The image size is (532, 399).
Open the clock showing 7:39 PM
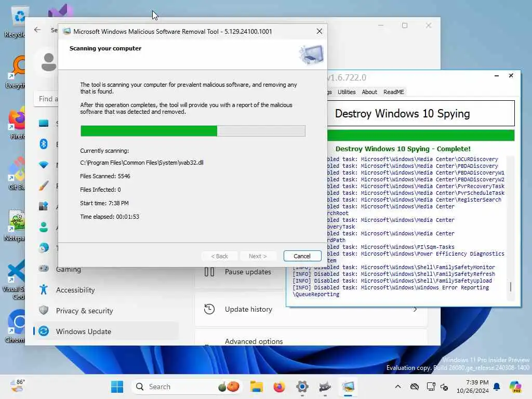(x=473, y=387)
